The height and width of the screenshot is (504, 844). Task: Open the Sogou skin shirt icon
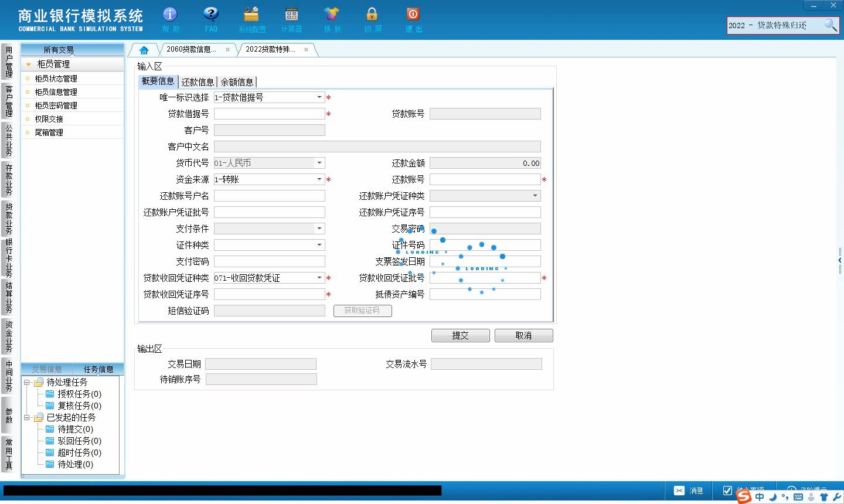coord(824,497)
